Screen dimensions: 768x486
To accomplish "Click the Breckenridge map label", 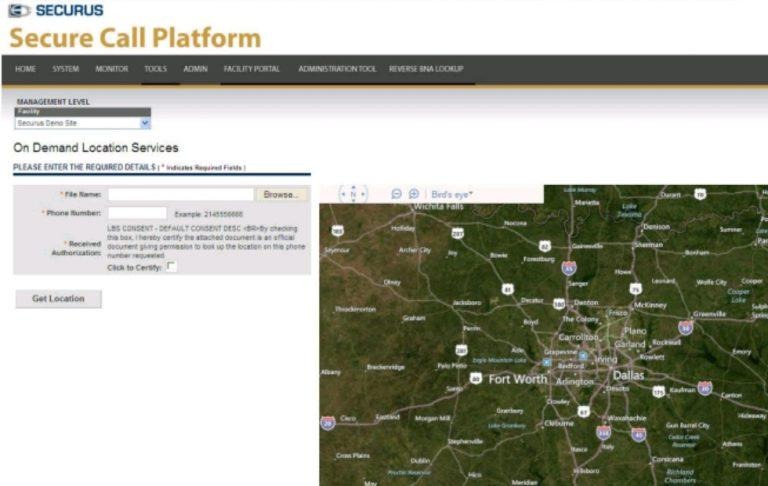I will (x=385, y=367).
